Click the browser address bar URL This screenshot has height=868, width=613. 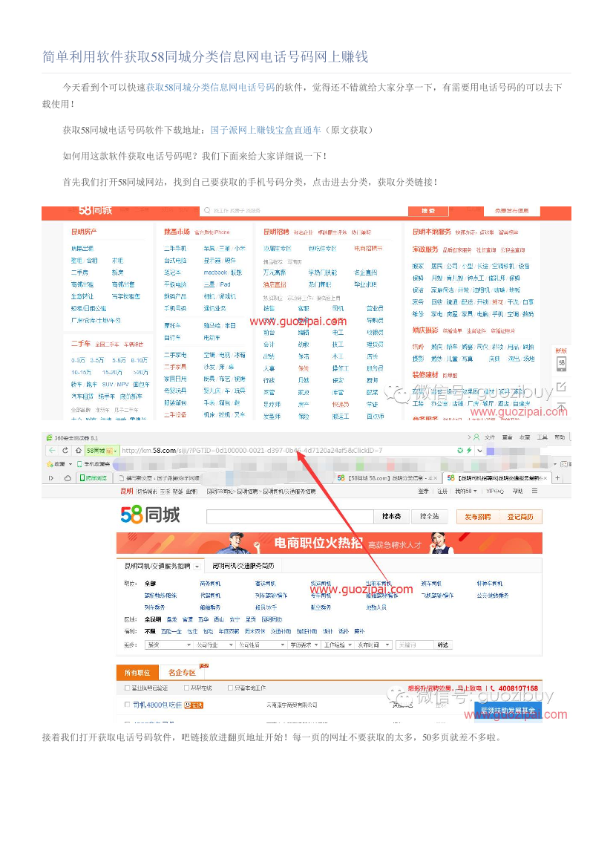[252, 451]
